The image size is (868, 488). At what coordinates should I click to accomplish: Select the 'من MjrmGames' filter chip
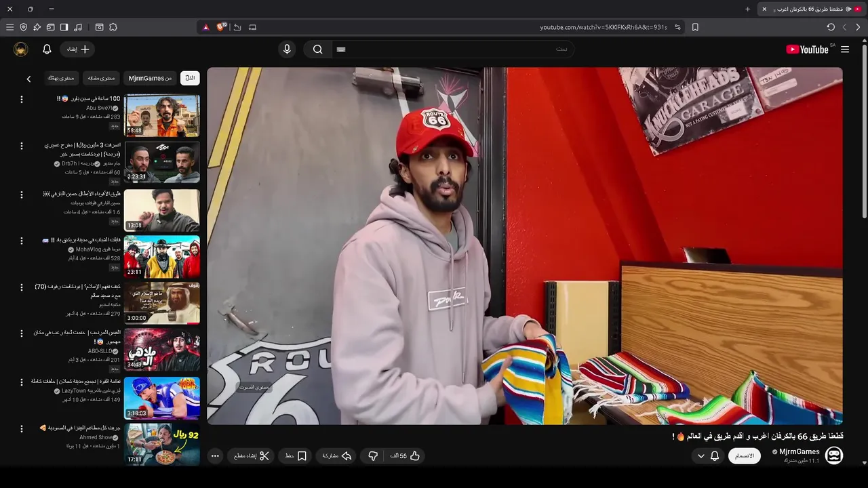point(150,78)
